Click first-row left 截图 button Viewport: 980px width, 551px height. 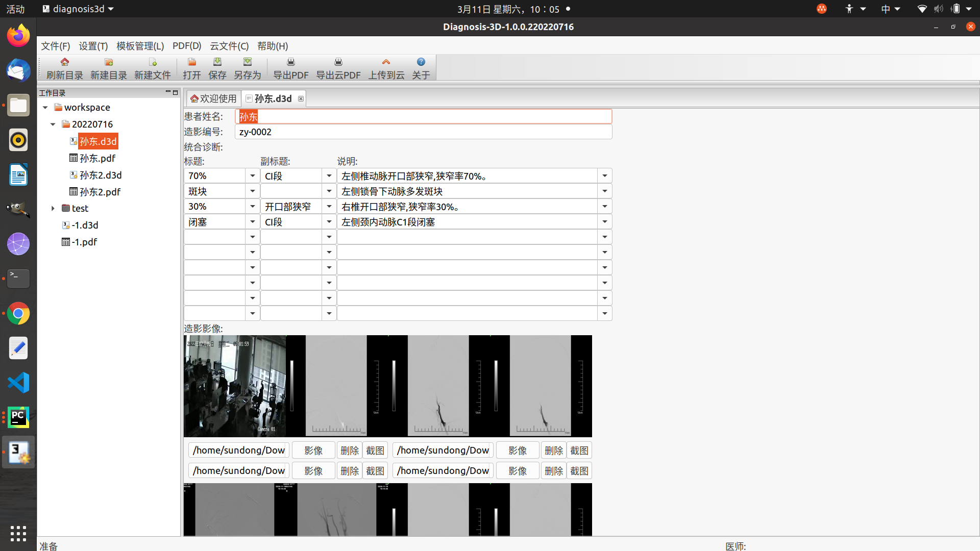[375, 450]
